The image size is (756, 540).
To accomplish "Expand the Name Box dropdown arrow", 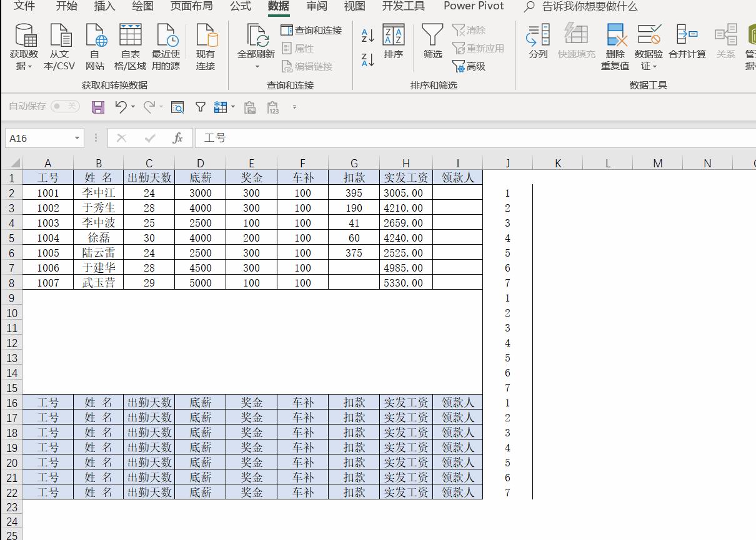I will click(77, 138).
